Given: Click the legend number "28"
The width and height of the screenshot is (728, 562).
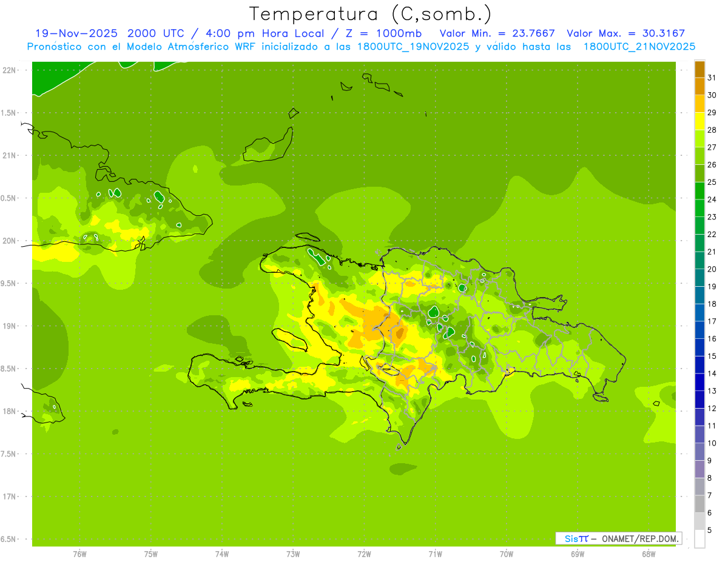Looking at the screenshot, I should click(x=712, y=130).
